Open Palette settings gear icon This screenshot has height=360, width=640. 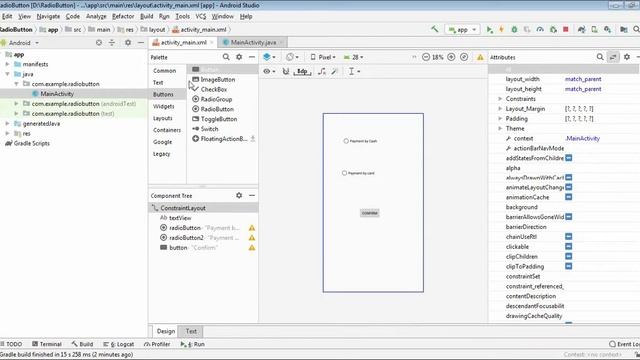pos(239,57)
